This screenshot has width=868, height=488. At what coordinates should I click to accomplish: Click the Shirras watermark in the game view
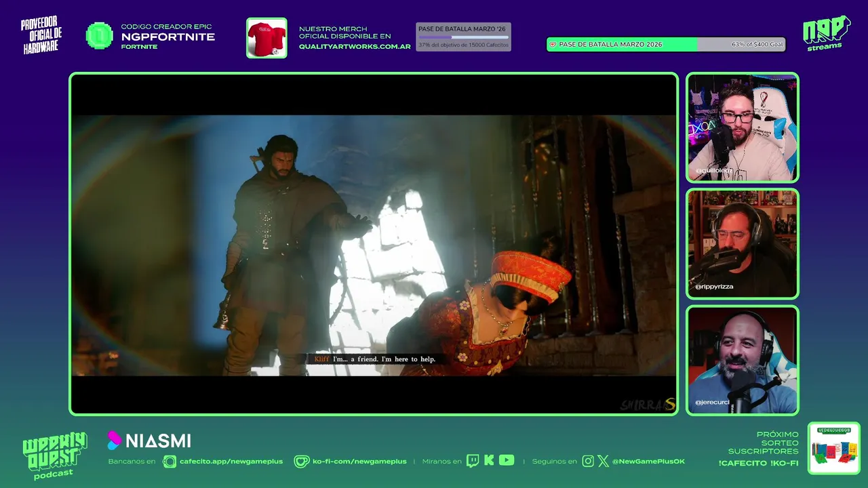point(648,405)
